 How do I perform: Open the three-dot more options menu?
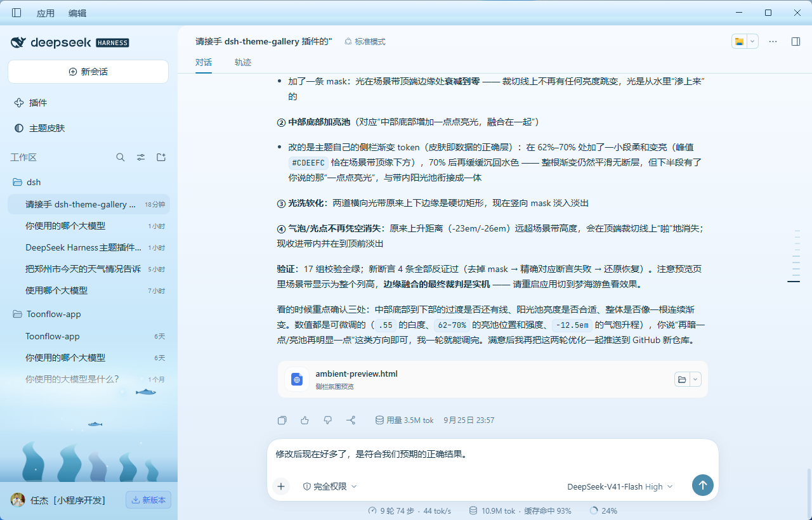pos(773,41)
